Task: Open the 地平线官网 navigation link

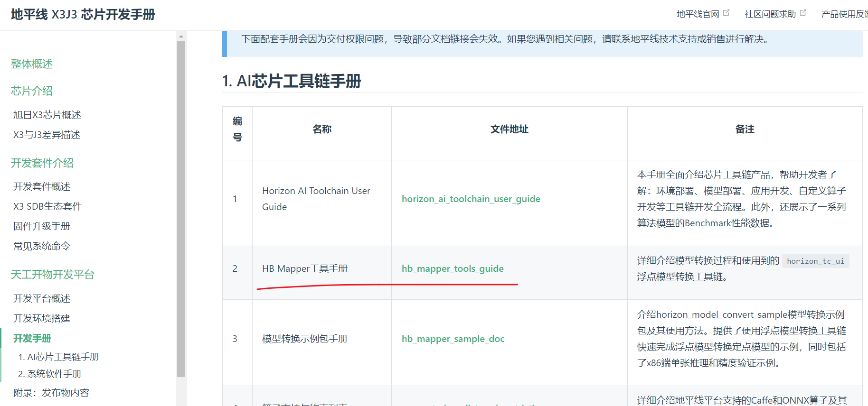Action: coord(698,14)
